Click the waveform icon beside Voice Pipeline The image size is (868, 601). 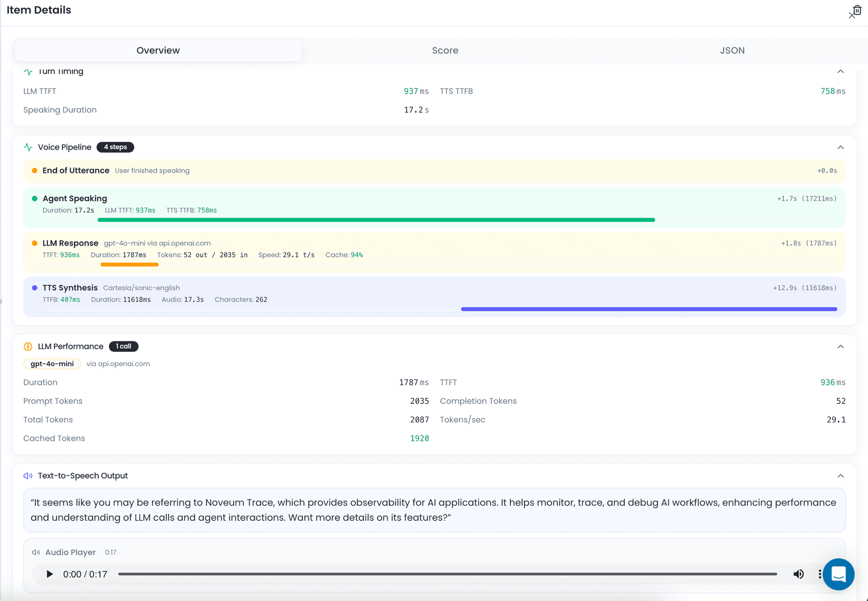28,147
